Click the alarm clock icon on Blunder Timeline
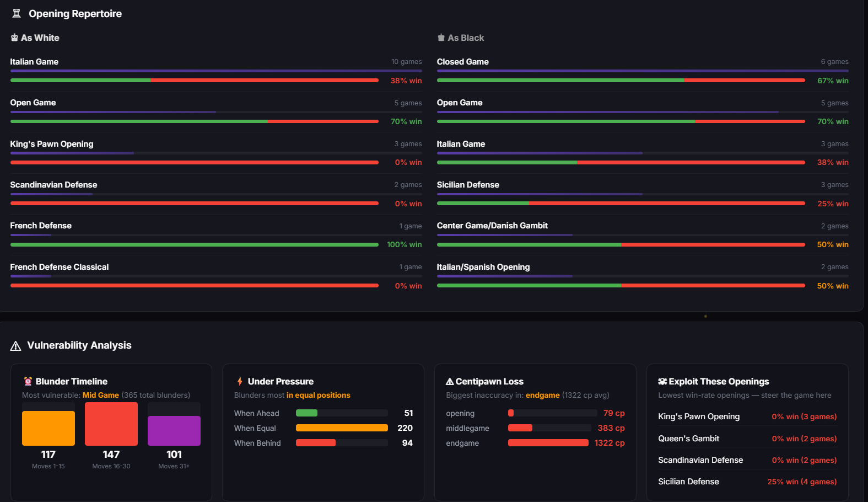This screenshot has width=868, height=502. click(28, 381)
